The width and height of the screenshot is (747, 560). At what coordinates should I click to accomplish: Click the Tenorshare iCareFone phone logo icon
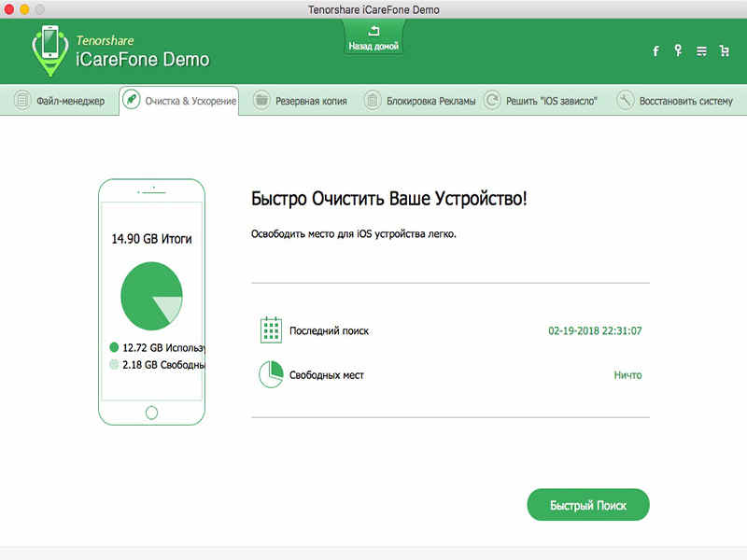tap(50, 50)
